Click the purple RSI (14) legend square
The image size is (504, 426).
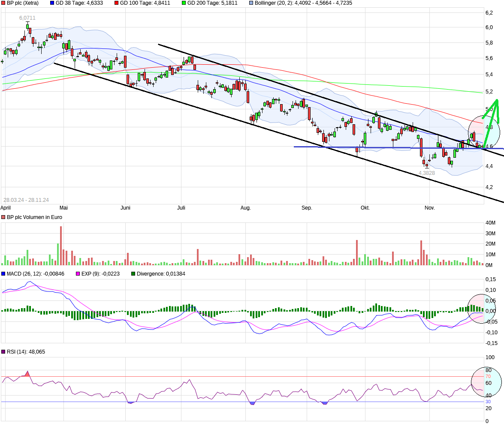pyautogui.click(x=4, y=352)
